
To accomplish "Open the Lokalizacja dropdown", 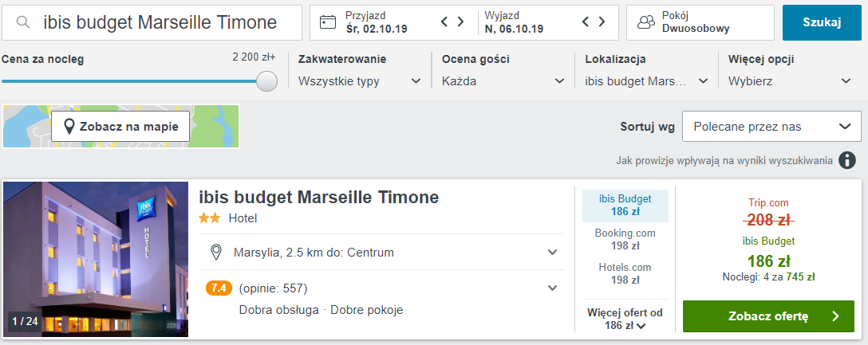I will click(x=647, y=81).
